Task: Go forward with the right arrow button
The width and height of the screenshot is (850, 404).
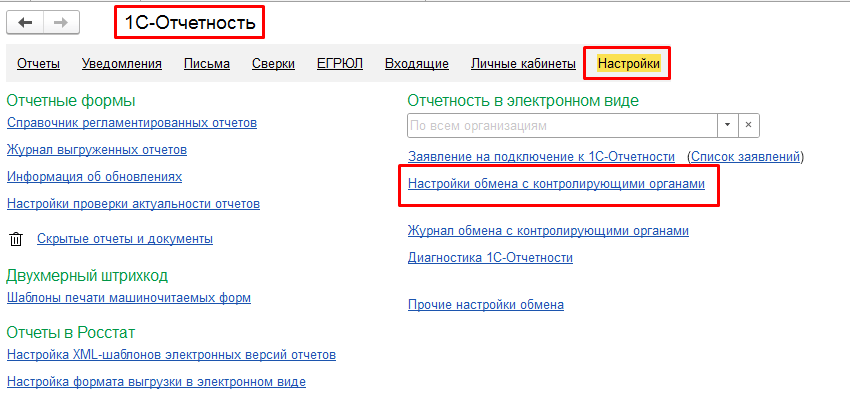Action: pyautogui.click(x=61, y=22)
